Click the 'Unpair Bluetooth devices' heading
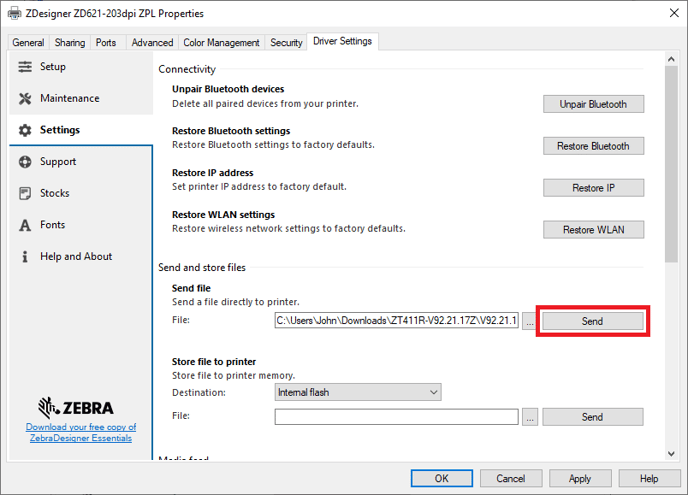The height and width of the screenshot is (495, 688). pyautogui.click(x=228, y=89)
